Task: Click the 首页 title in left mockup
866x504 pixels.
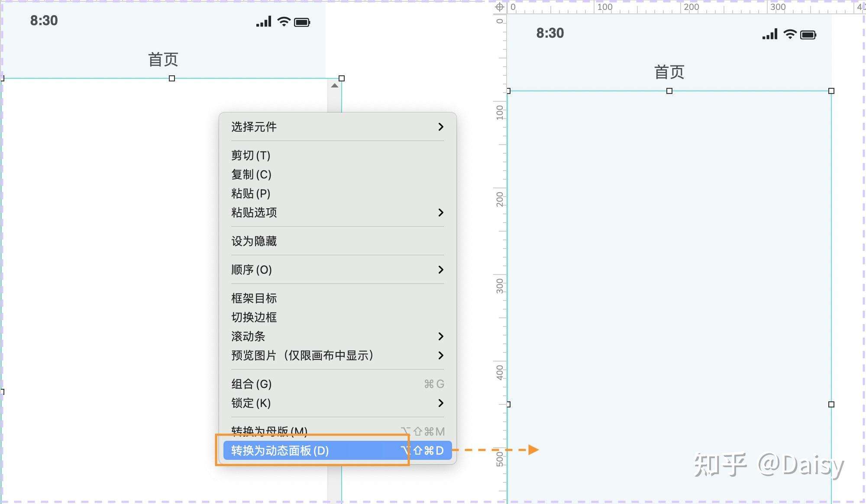Action: (163, 59)
